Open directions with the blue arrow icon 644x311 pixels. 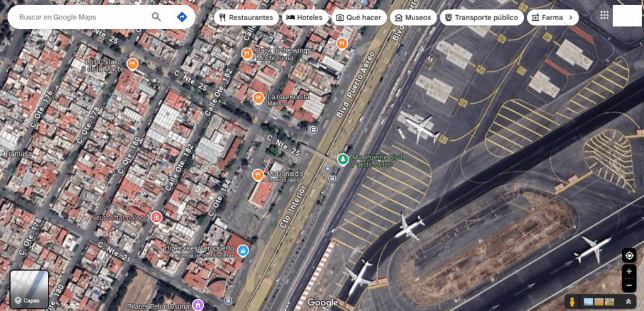182,17
